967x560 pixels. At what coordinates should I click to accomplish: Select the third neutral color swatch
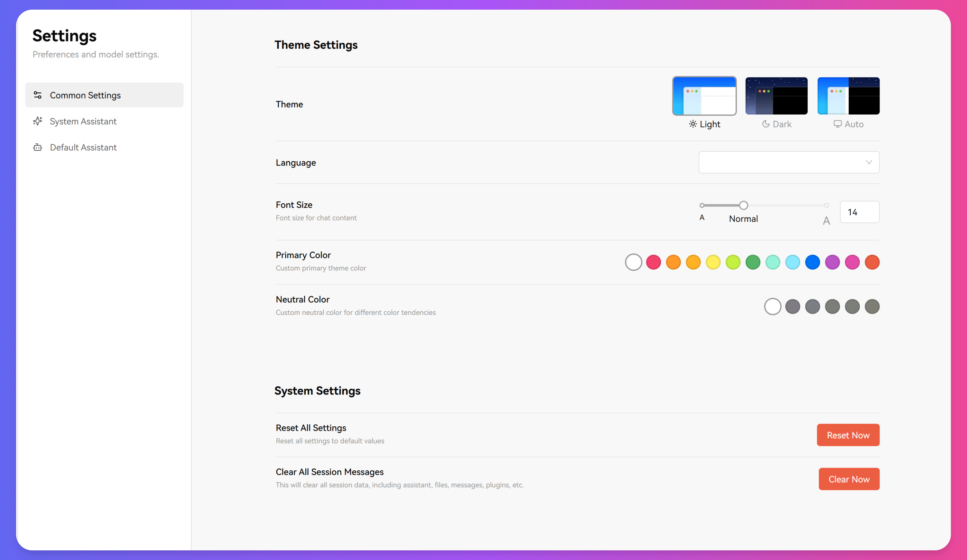pyautogui.click(x=812, y=307)
